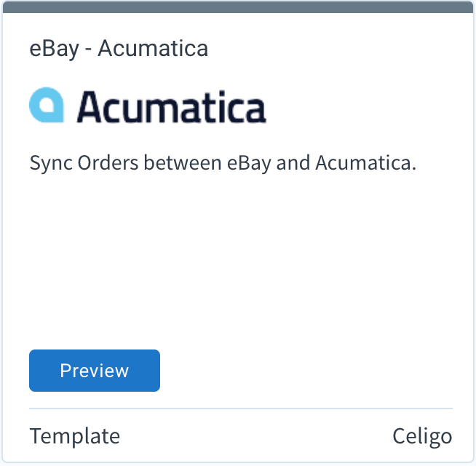Click the Sync Orders description text
The height and width of the screenshot is (466, 476).
(223, 163)
